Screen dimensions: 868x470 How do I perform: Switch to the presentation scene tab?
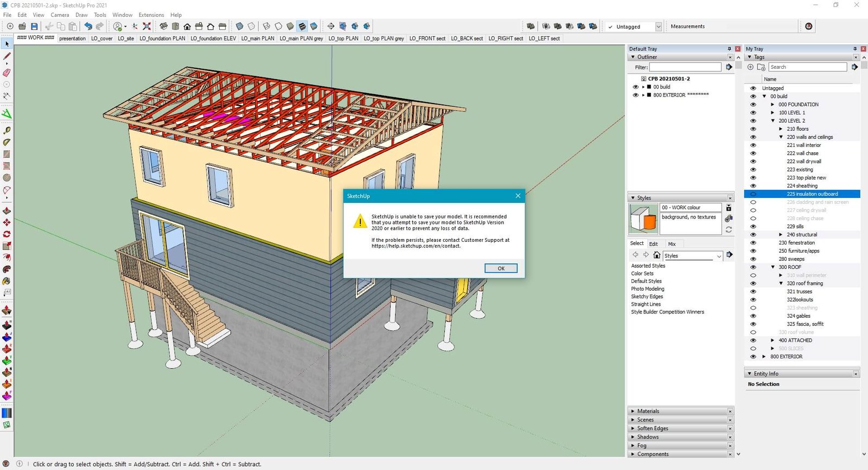[72, 38]
